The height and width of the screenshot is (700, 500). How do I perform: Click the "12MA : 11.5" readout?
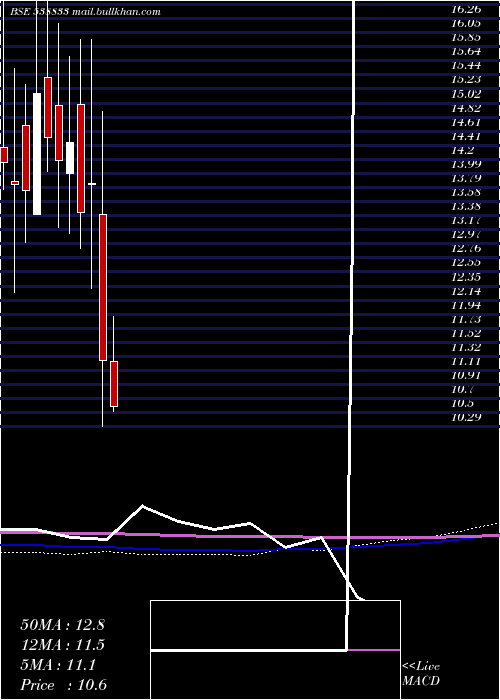(x=62, y=645)
